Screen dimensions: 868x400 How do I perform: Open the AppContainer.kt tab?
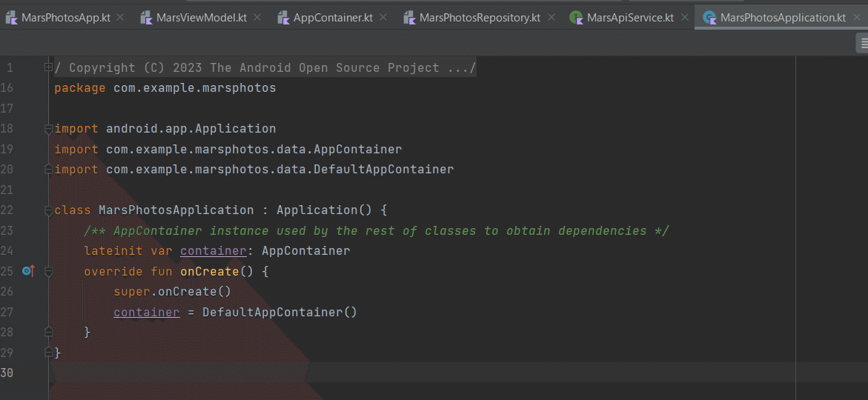pyautogui.click(x=332, y=17)
